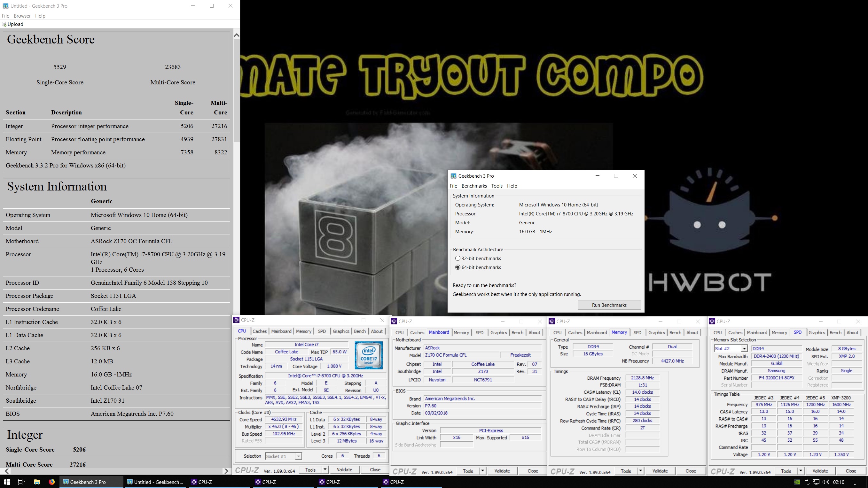The width and height of the screenshot is (868, 488).
Task: Click the Intel Core i7 logo in CPU-Z
Action: tap(369, 355)
